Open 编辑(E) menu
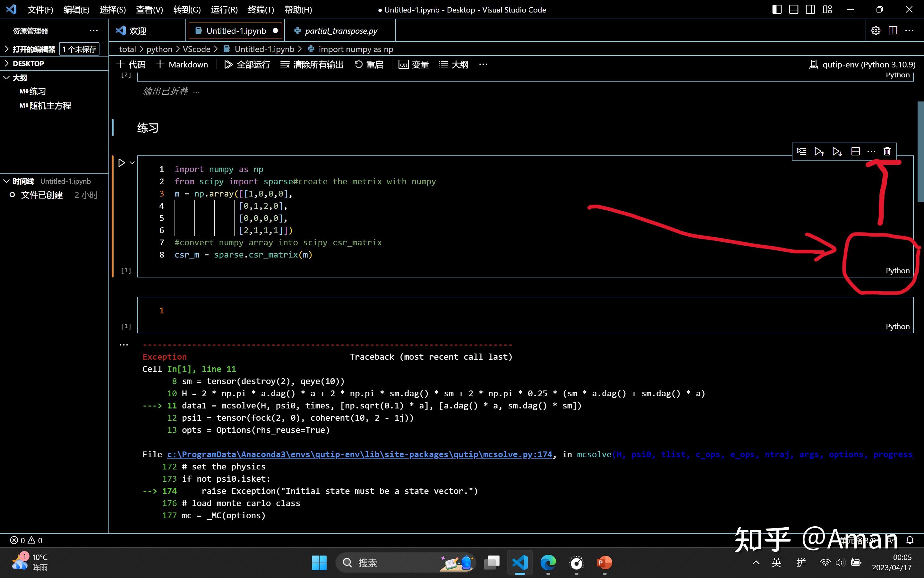 point(76,10)
